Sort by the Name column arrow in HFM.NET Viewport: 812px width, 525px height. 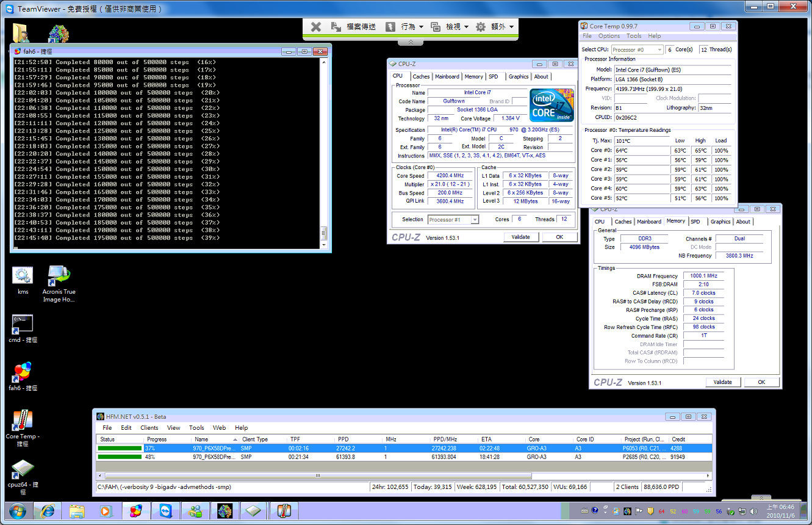(x=235, y=440)
